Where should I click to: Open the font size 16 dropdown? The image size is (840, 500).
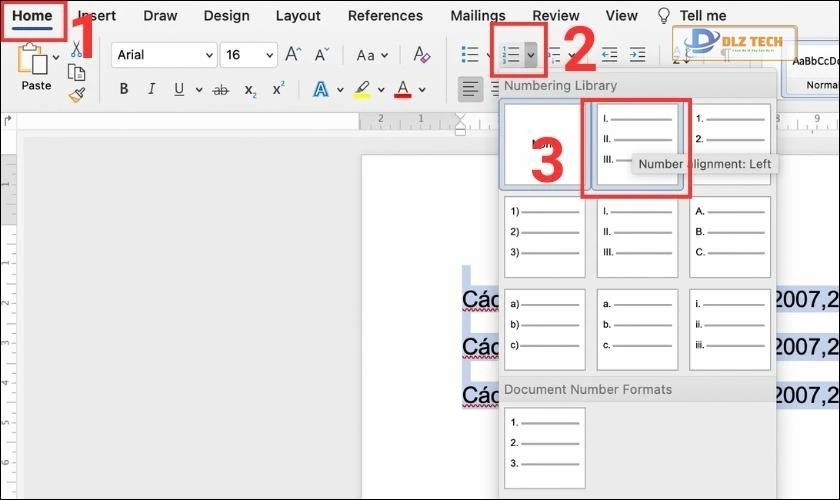249,55
